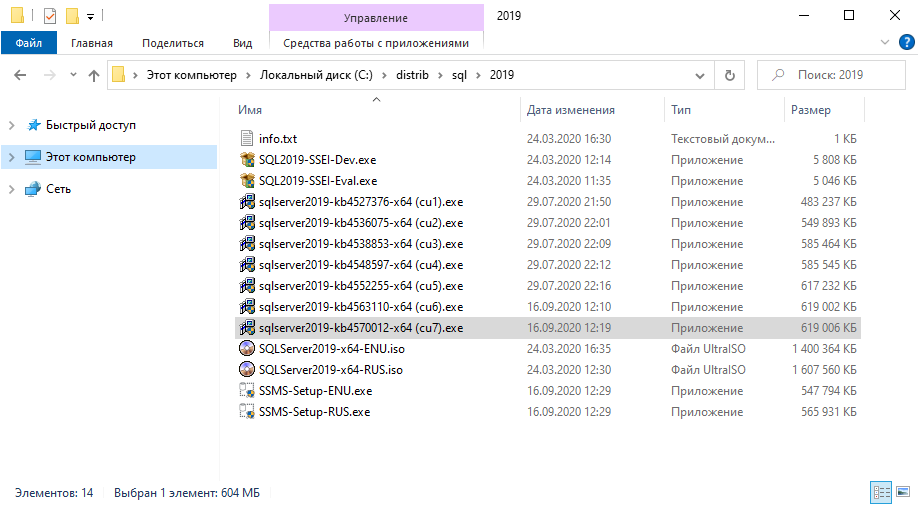Switch to the Поделиться ribbon tab
Image resolution: width=919 pixels, height=505 pixels.
(x=173, y=43)
